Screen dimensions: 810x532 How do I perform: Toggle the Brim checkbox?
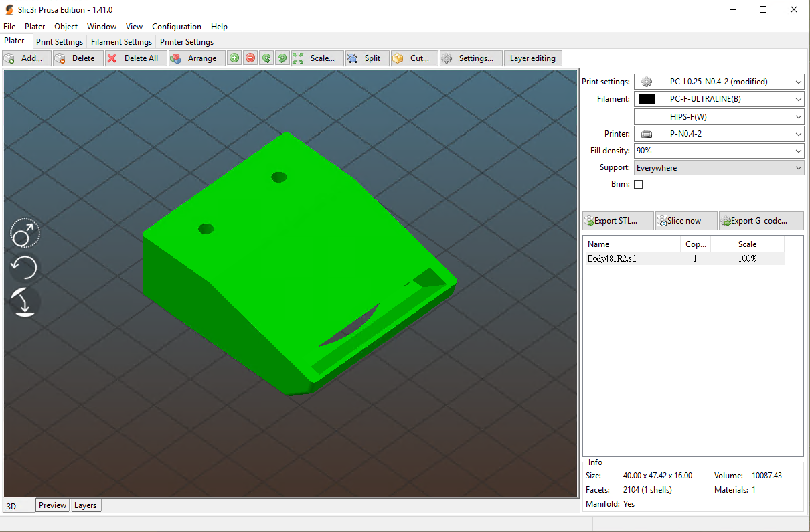tap(638, 184)
